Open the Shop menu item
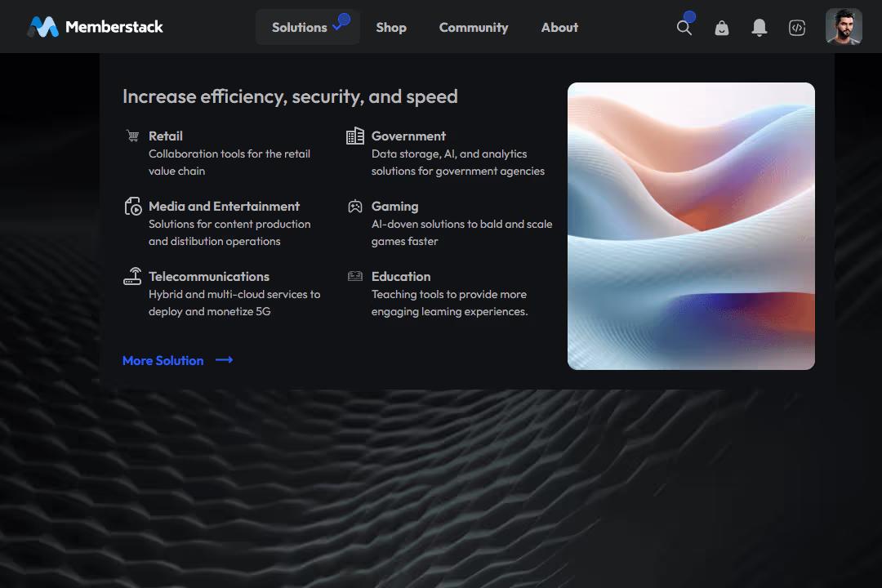The image size is (882, 588). pyautogui.click(x=391, y=27)
